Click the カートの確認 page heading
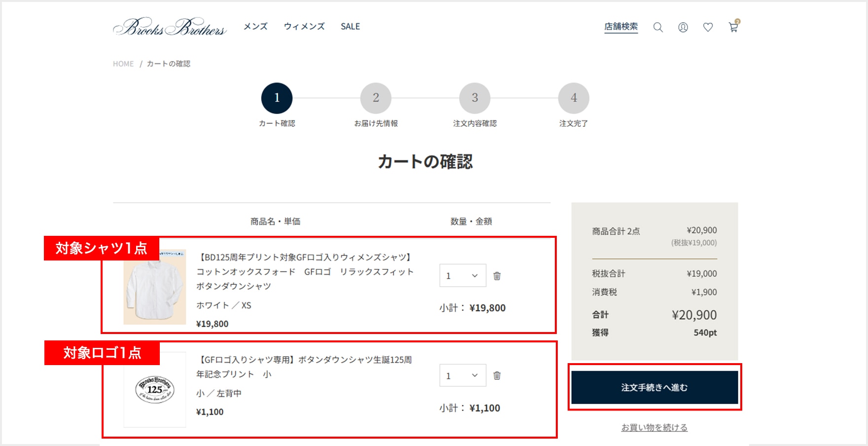 [425, 161]
